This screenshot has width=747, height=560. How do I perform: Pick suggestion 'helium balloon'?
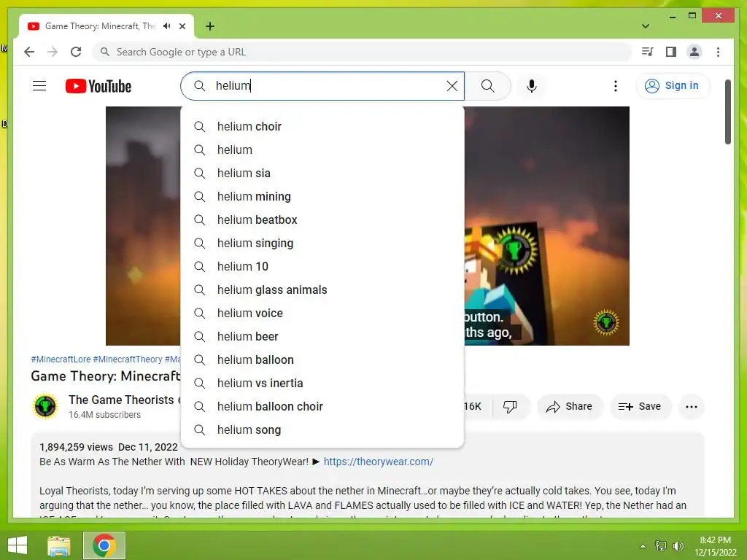(322, 359)
